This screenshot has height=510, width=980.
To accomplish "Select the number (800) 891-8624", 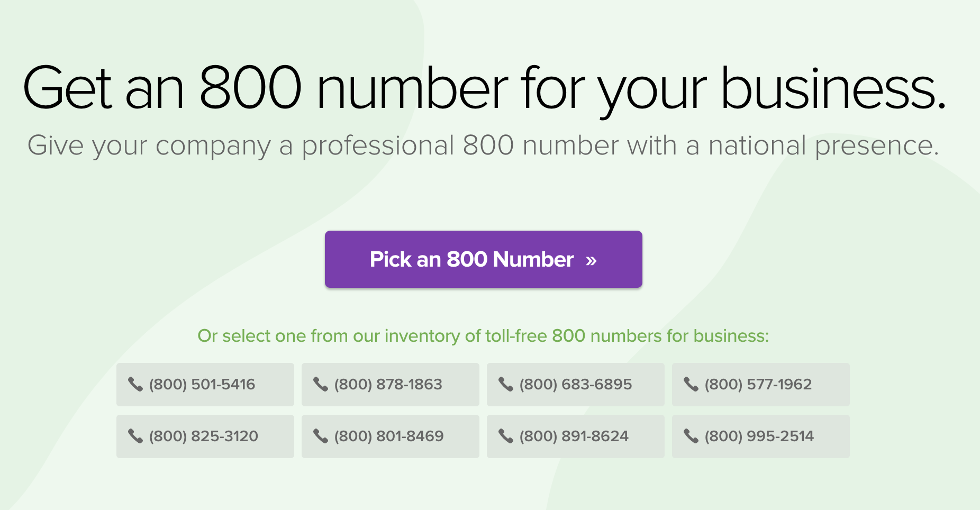I will tap(576, 436).
